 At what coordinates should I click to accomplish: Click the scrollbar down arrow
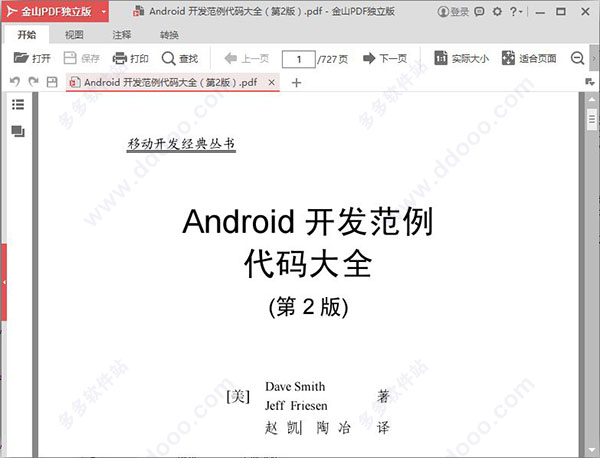592,450
